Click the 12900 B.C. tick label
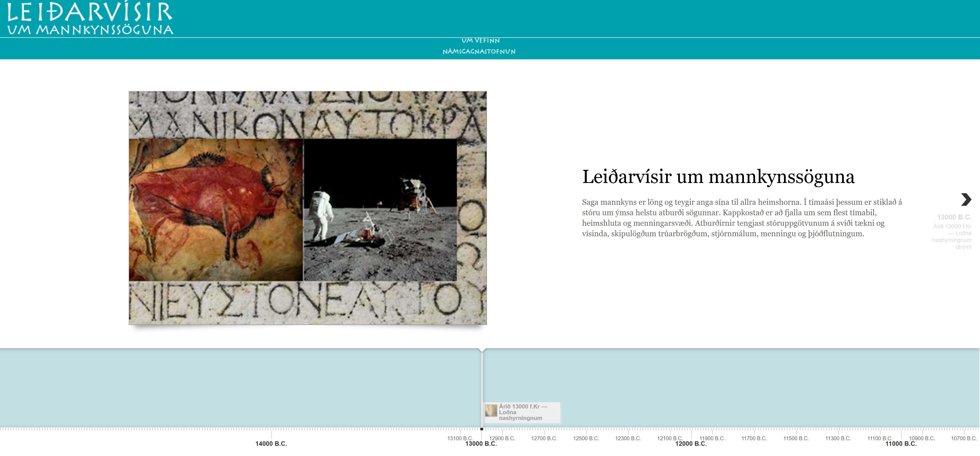 pos(502,438)
